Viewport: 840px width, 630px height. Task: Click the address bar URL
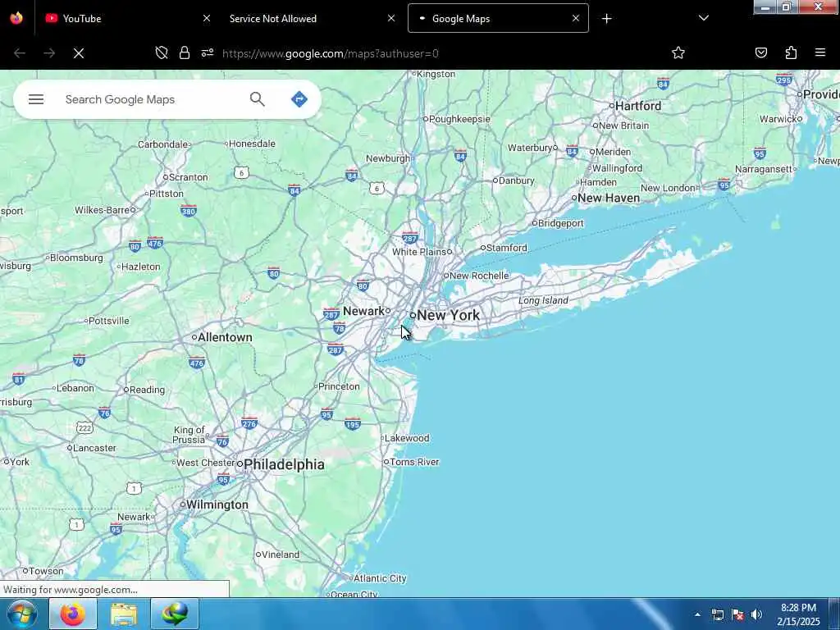pos(330,53)
